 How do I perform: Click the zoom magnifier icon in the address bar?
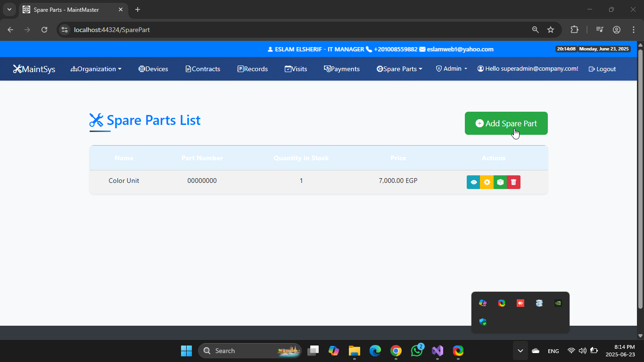pos(536,30)
